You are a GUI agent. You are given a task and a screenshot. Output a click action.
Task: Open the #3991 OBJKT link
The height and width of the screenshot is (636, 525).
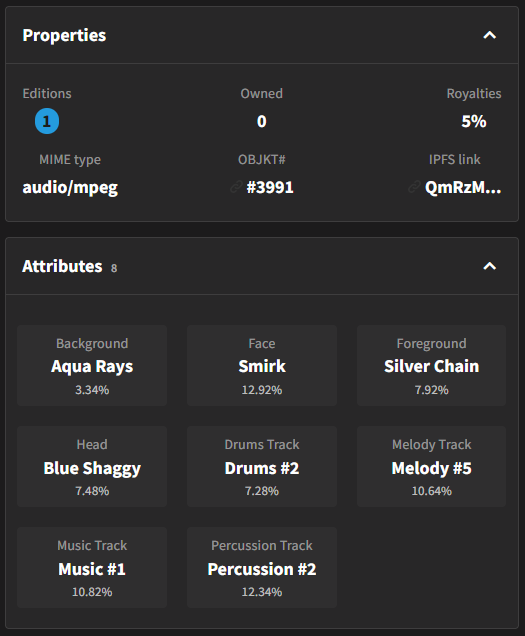pyautogui.click(x=270, y=187)
